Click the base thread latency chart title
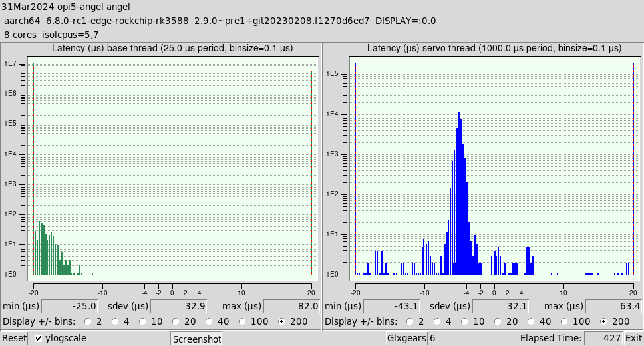Screen dimensions: 644x346 click(172, 48)
